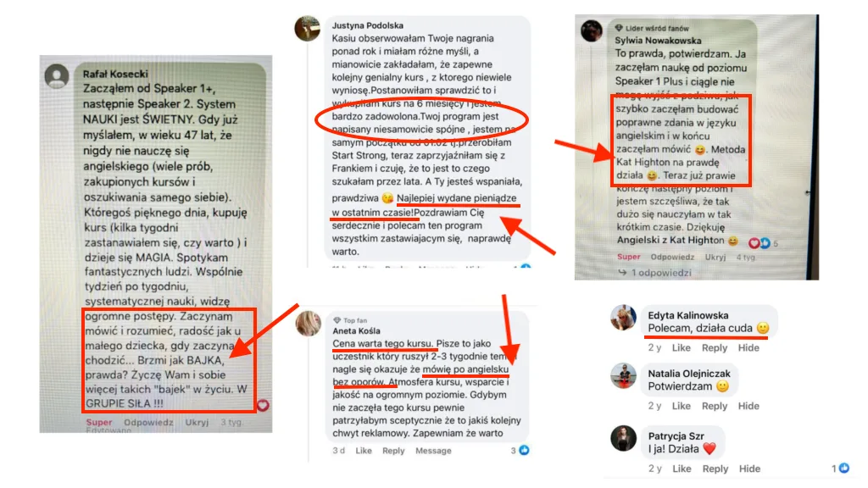Viewport: 868px width, 488px height.
Task: Click Aneta Kośla's profile avatar
Action: [x=309, y=324]
